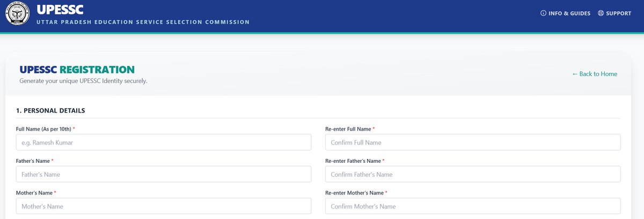Image resolution: width=644 pixels, height=219 pixels.
Task: Click 'Uttar Pradesh Education Service Selection Commission' subtitle
Action: click(143, 22)
